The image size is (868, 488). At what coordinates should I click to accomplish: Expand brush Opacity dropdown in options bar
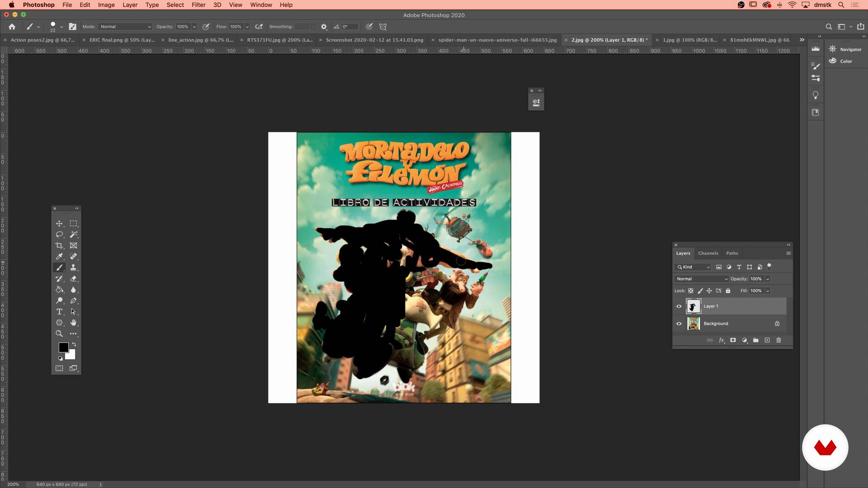click(x=194, y=27)
